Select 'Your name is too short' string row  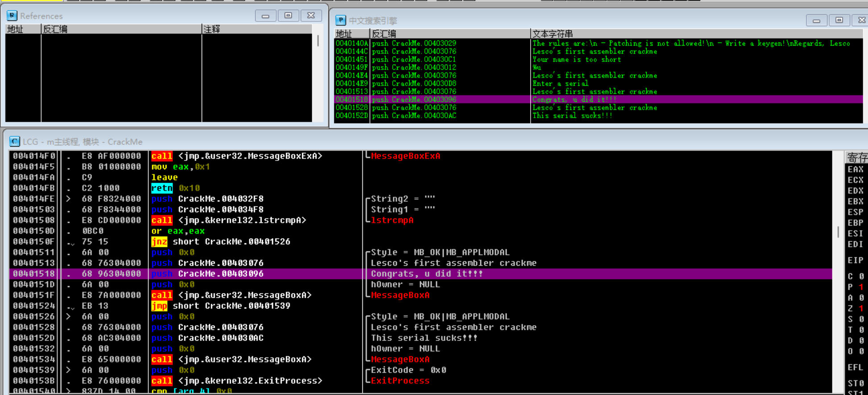point(598,59)
